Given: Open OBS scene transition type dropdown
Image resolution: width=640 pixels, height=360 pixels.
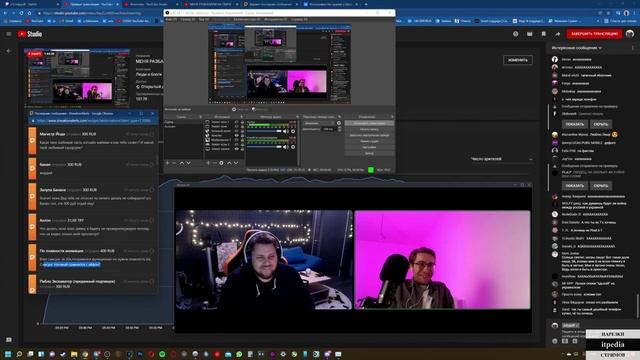Looking at the screenshot, I should pos(319,123).
